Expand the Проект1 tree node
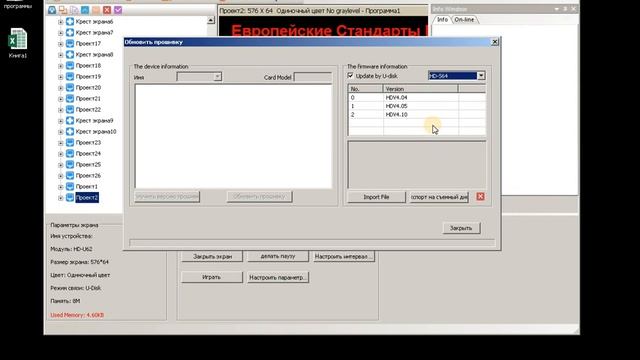Image resolution: width=640 pixels, height=360 pixels. click(x=61, y=187)
